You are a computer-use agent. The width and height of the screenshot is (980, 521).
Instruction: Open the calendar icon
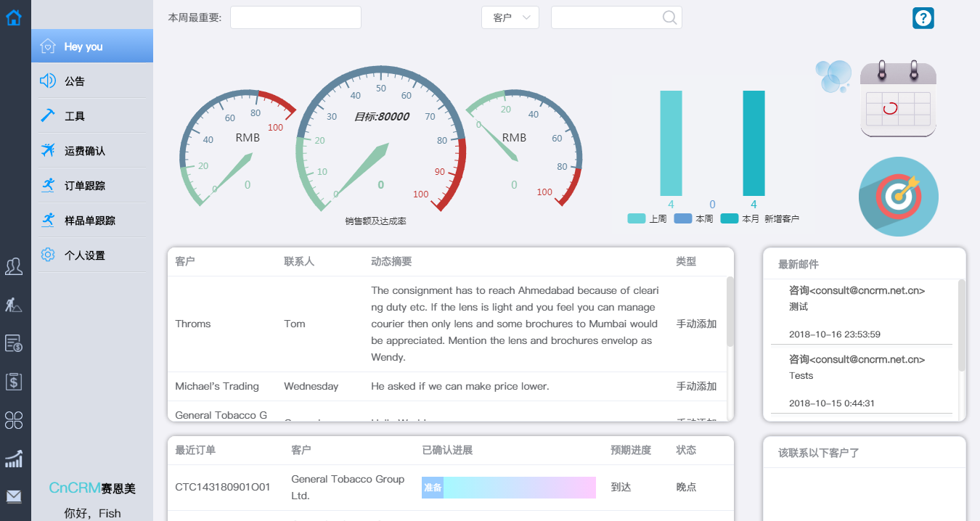coord(898,99)
